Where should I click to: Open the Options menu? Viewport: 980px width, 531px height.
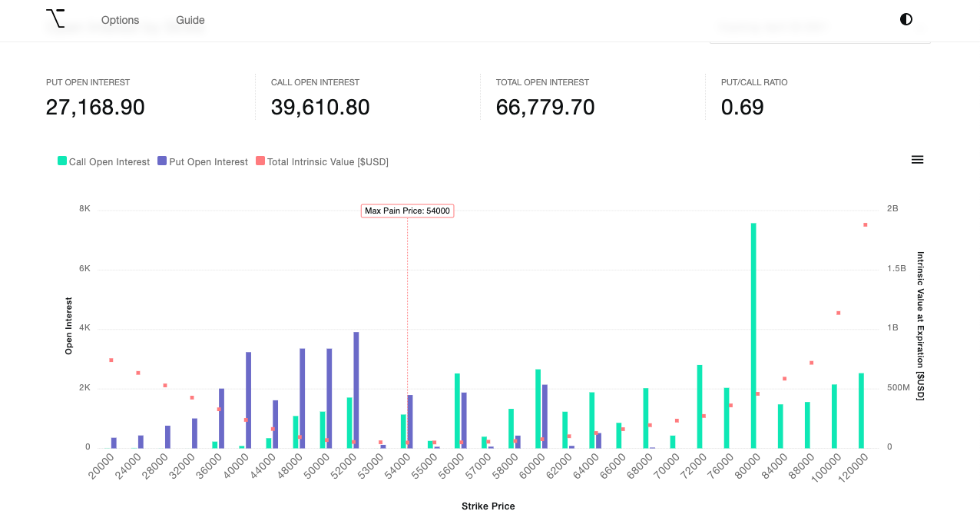coord(120,20)
